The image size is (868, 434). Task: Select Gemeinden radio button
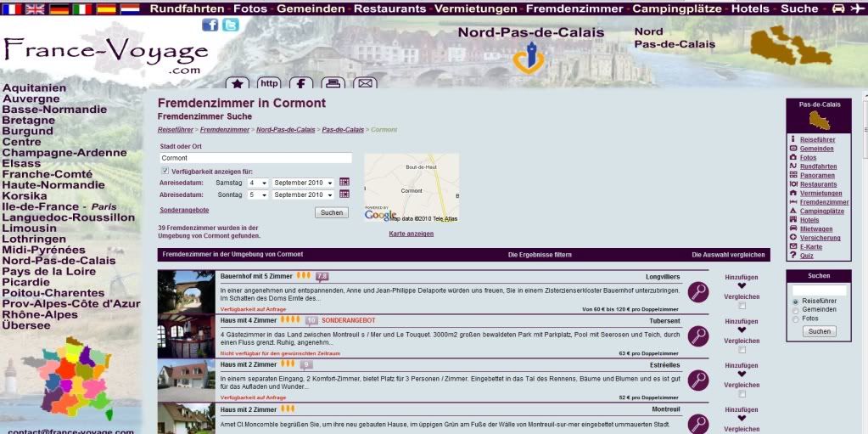point(796,310)
